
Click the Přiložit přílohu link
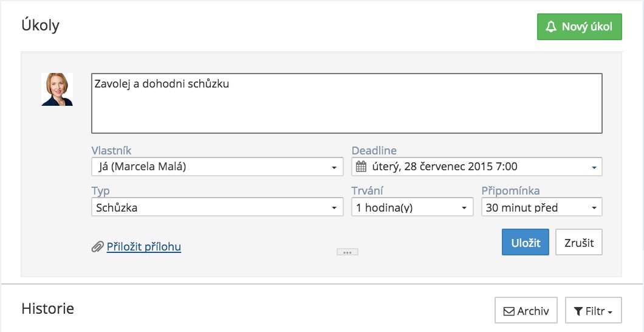pyautogui.click(x=144, y=246)
